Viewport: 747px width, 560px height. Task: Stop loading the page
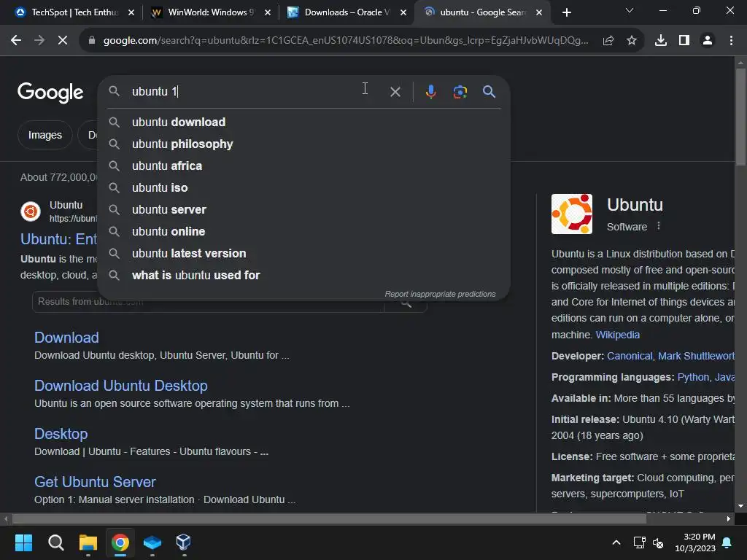coord(63,41)
